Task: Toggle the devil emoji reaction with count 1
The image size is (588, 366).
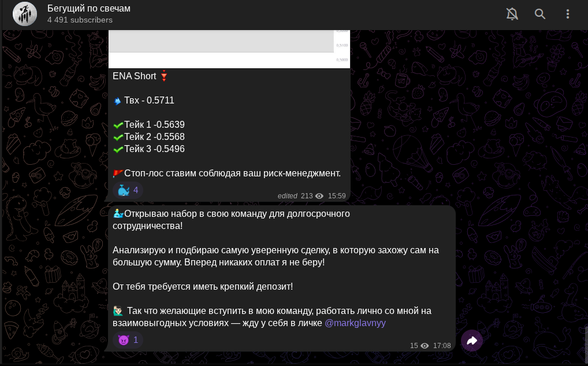Action: (x=128, y=340)
